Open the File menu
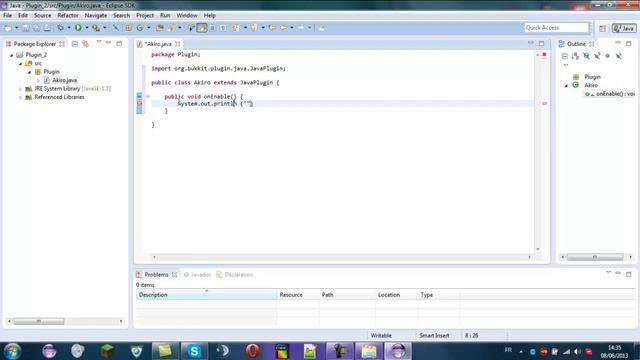This screenshot has width=640, height=360. [x=7, y=15]
